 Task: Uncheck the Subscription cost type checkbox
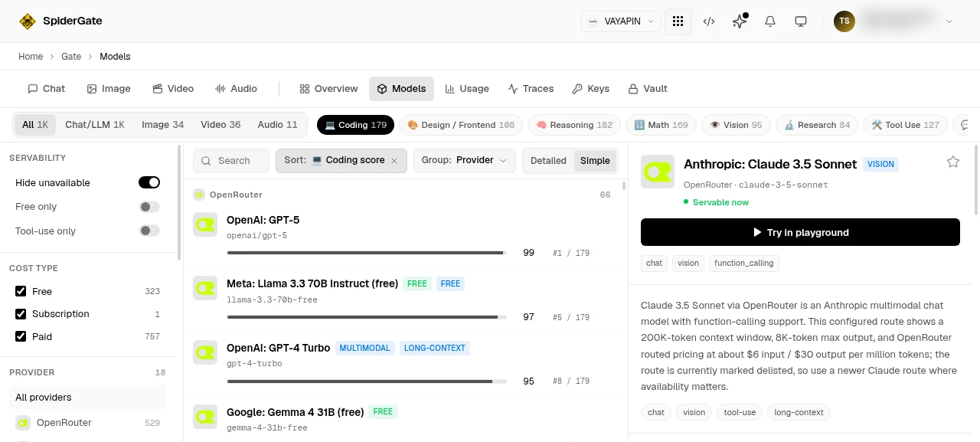pyautogui.click(x=21, y=314)
